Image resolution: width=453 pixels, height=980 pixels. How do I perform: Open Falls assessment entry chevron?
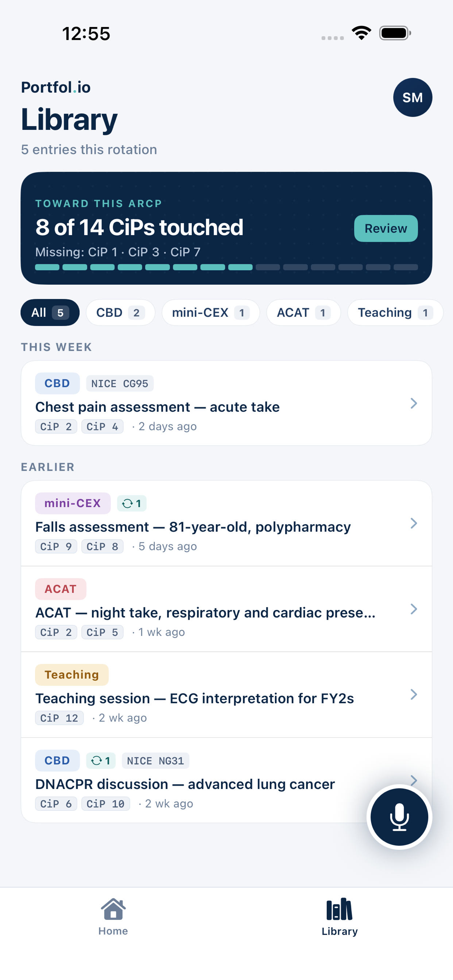(413, 523)
